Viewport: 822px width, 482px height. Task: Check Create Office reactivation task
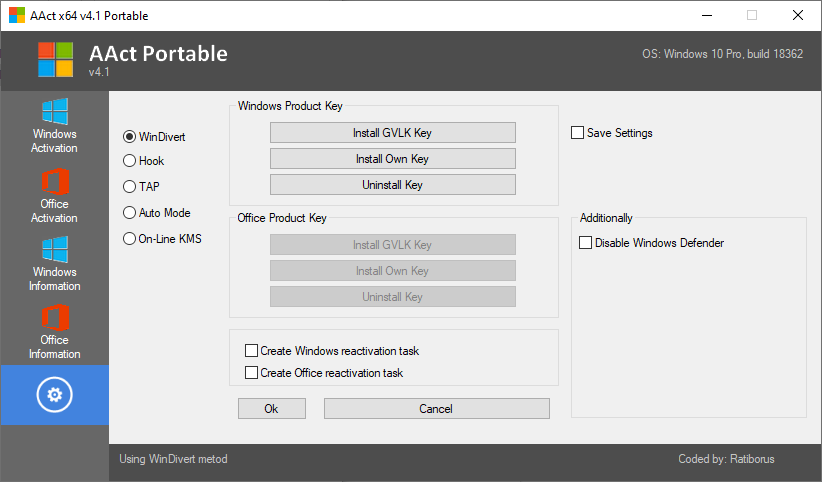tap(251, 373)
